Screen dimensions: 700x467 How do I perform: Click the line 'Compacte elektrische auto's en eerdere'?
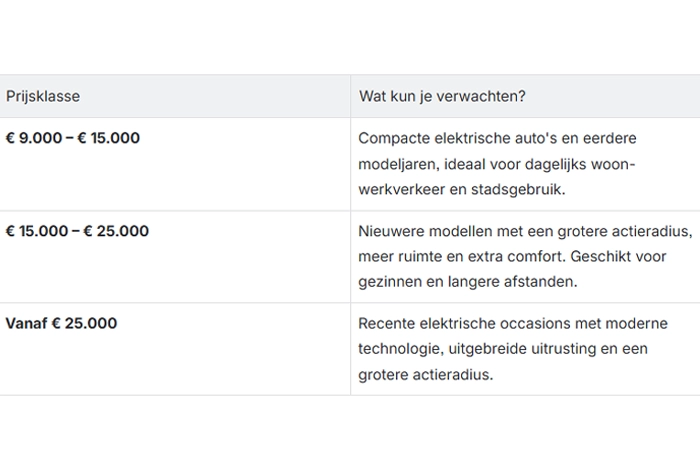[497, 138]
